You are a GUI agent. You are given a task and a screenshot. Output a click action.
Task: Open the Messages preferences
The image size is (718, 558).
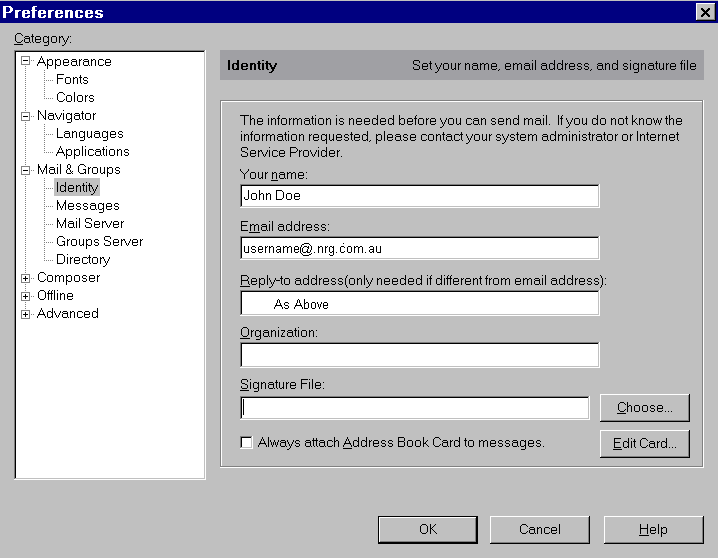click(87, 205)
